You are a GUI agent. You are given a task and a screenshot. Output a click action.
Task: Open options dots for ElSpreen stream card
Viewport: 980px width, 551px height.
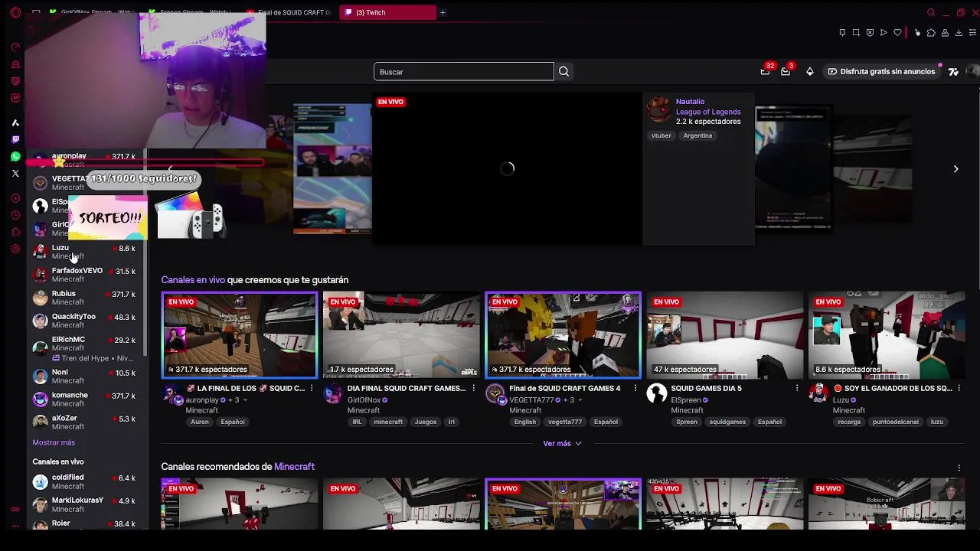[x=797, y=389]
